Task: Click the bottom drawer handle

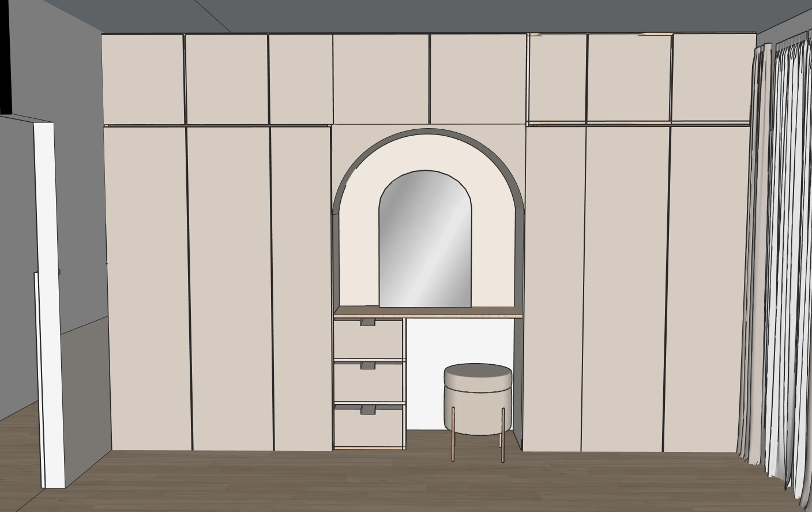Action: coord(367,409)
